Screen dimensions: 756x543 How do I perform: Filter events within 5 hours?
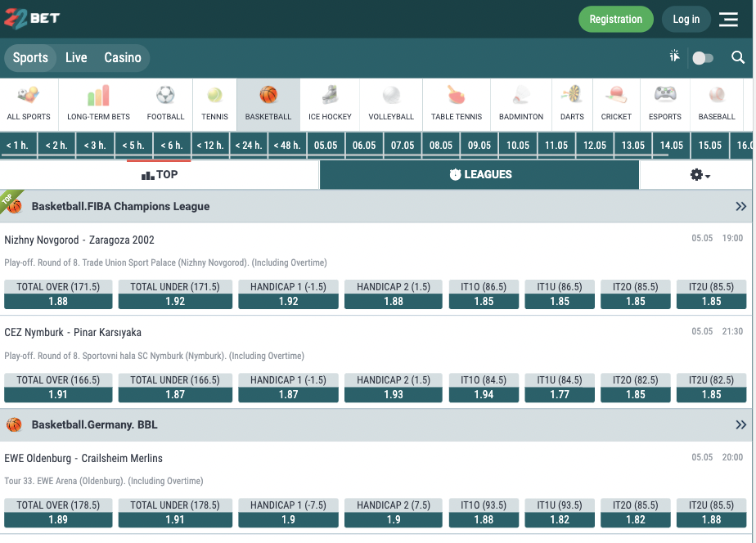click(x=133, y=145)
